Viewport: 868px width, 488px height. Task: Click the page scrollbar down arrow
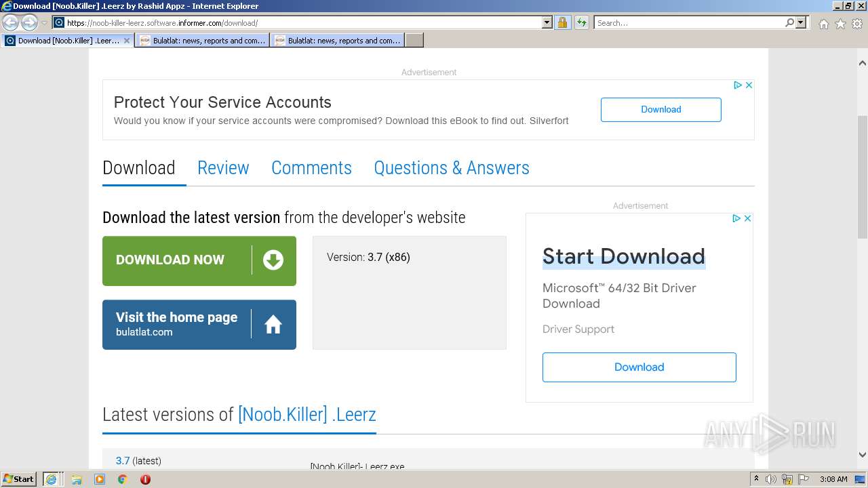863,455
